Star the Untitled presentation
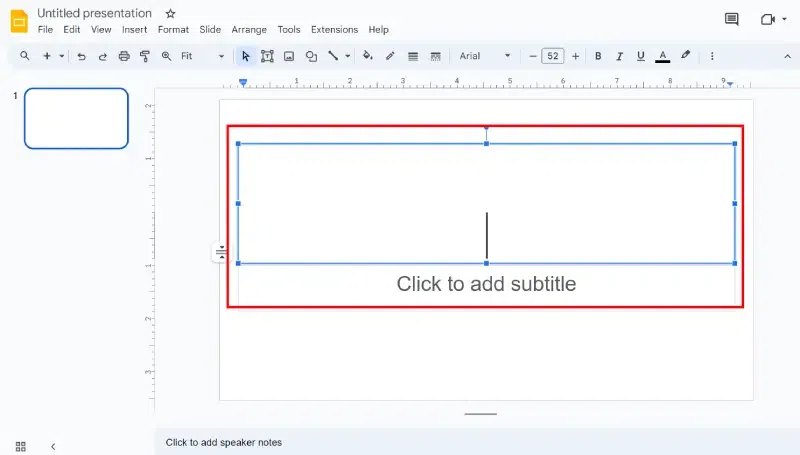This screenshot has width=800, height=455. click(170, 14)
